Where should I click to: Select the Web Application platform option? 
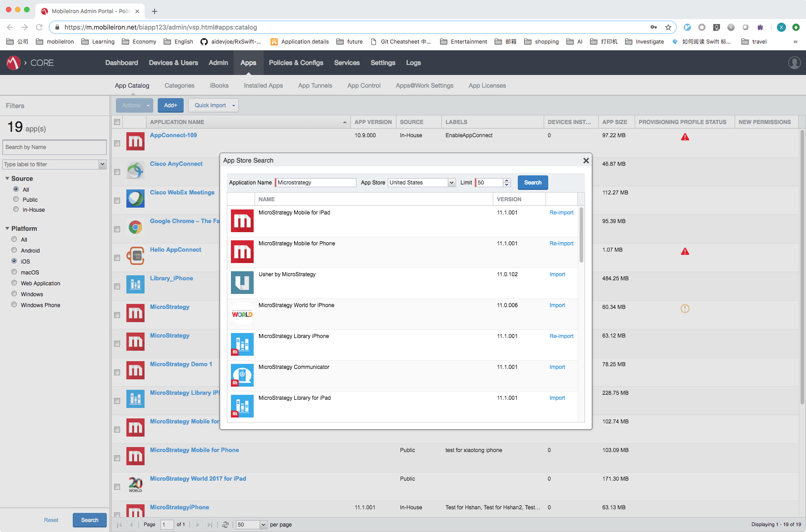coord(14,283)
